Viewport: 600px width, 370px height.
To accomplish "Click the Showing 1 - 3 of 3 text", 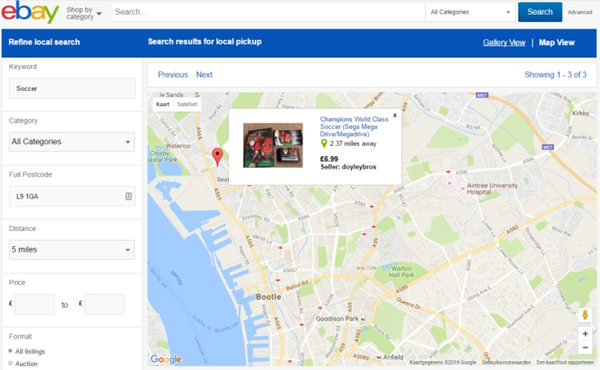I will coord(555,75).
